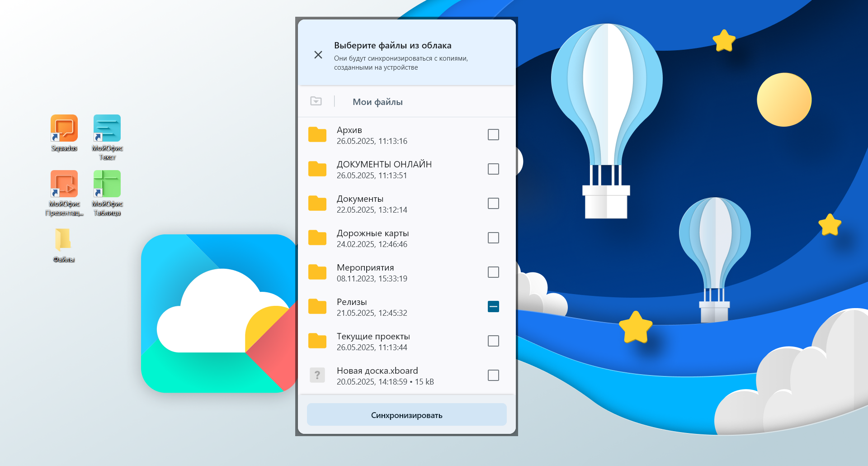Image resolution: width=868 pixels, height=466 pixels.
Task: Open the ДОКУМЕНТЫ ОНЛАЙН folder name
Action: pyautogui.click(x=384, y=164)
